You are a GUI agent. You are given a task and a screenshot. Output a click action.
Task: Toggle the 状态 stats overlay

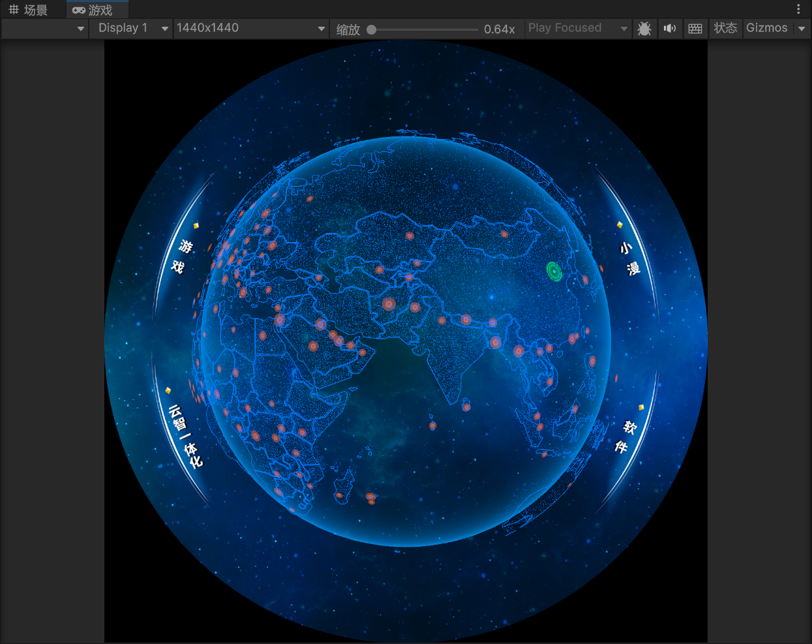coord(725,28)
